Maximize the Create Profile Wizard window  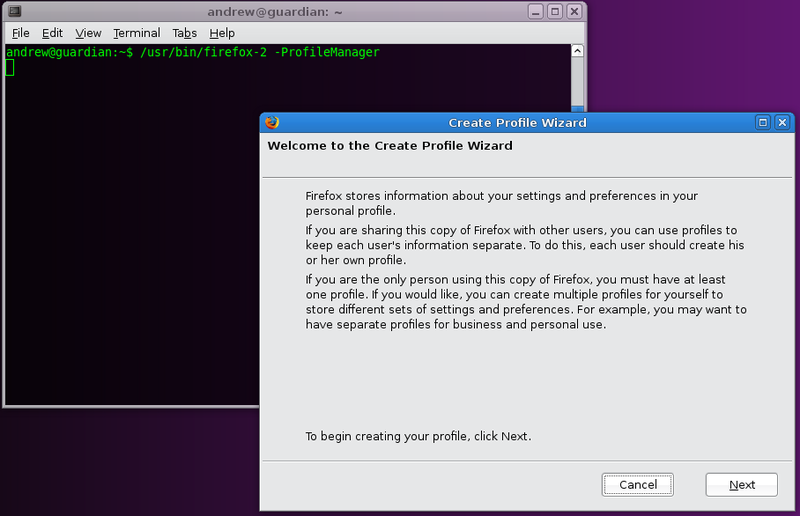763,122
